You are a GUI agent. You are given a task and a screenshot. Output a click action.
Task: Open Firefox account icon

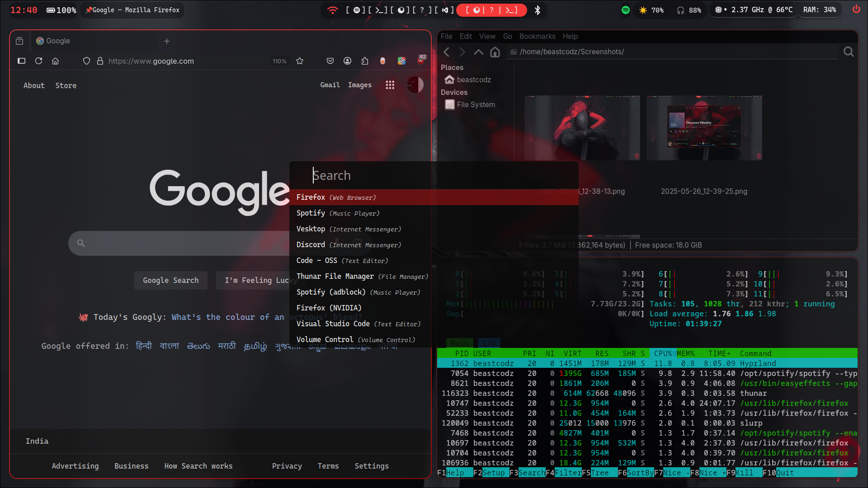347,61
